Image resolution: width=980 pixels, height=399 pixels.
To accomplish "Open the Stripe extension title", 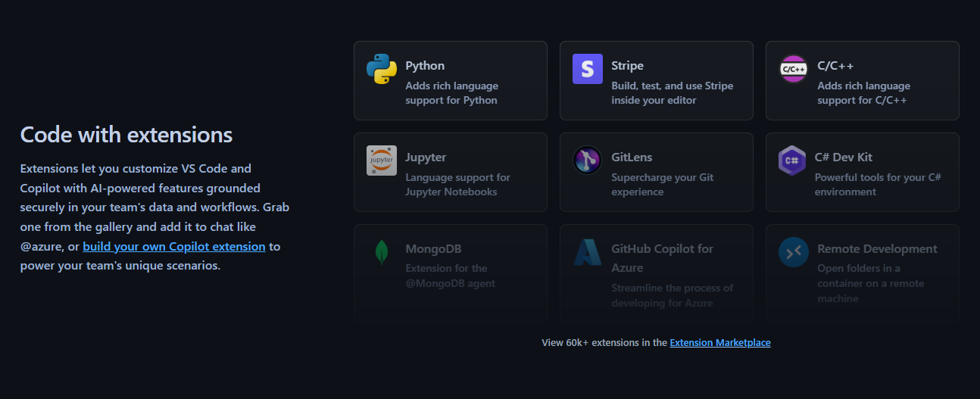I will [628, 66].
